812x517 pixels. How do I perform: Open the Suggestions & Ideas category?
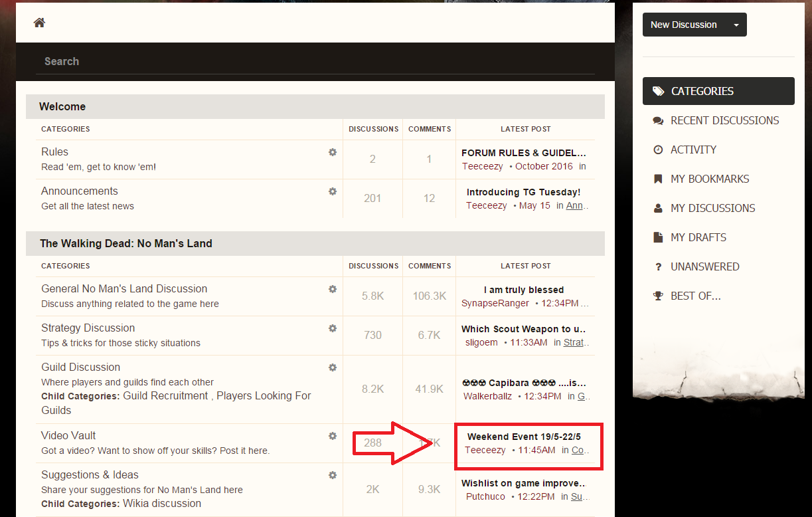[x=90, y=474]
